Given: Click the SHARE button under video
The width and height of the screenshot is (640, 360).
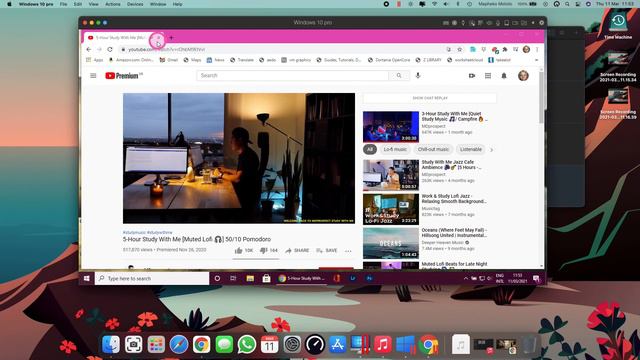Looking at the screenshot, I should click(x=297, y=250).
